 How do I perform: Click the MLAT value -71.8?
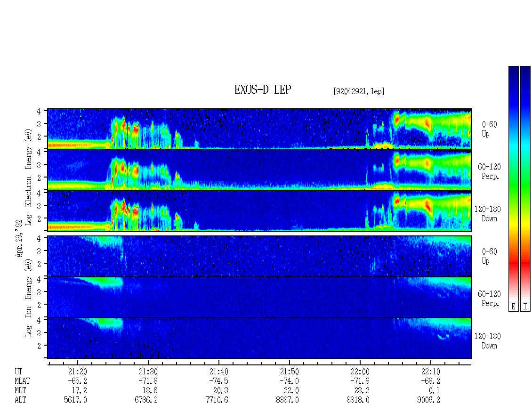[x=147, y=381]
